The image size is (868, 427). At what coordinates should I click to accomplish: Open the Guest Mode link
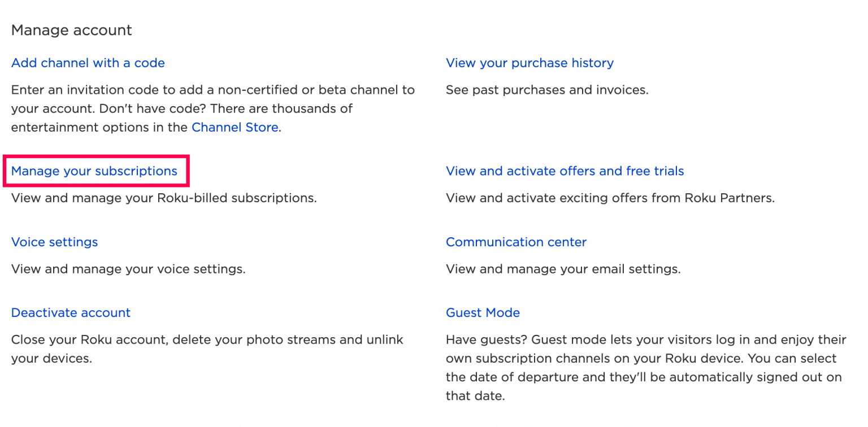pos(483,312)
